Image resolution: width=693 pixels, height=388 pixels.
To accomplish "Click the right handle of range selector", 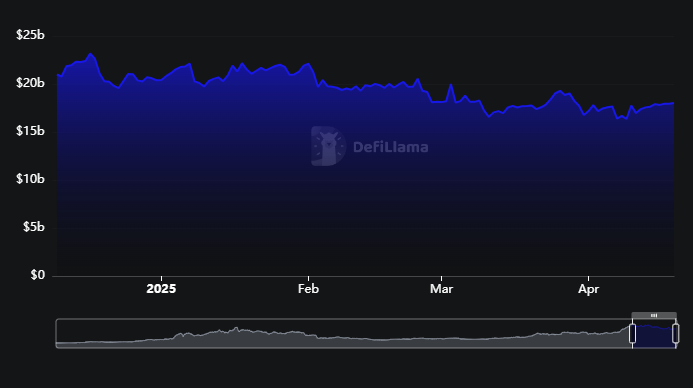I will [676, 334].
